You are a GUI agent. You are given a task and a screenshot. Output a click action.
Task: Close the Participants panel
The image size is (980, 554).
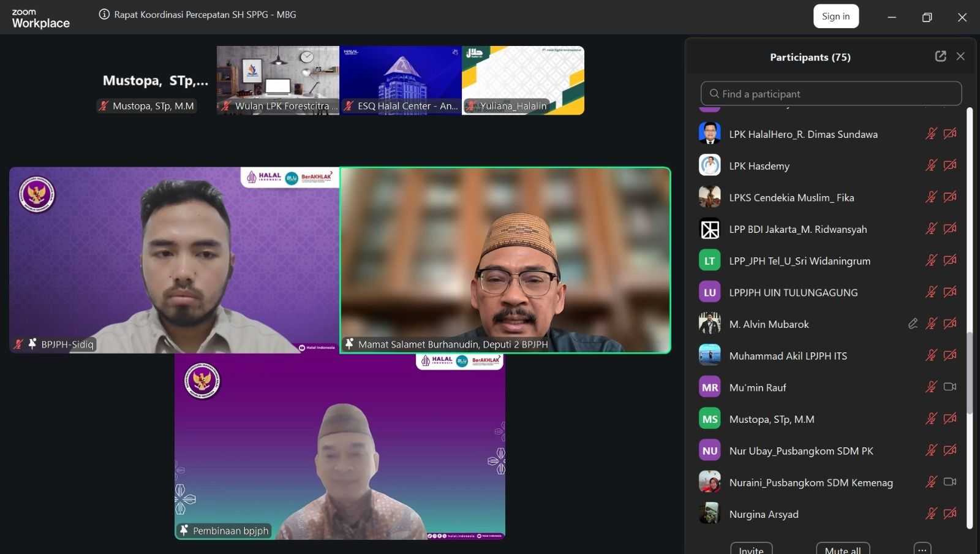point(960,56)
